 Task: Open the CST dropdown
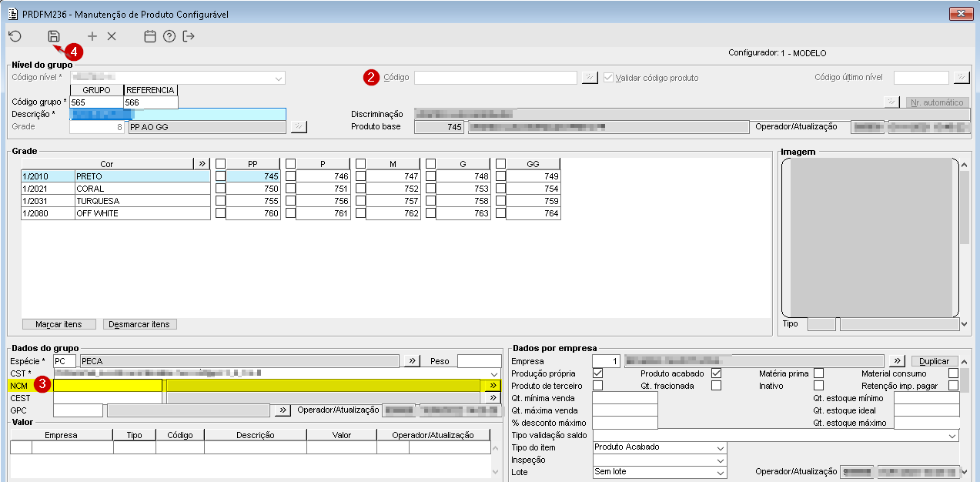point(495,373)
